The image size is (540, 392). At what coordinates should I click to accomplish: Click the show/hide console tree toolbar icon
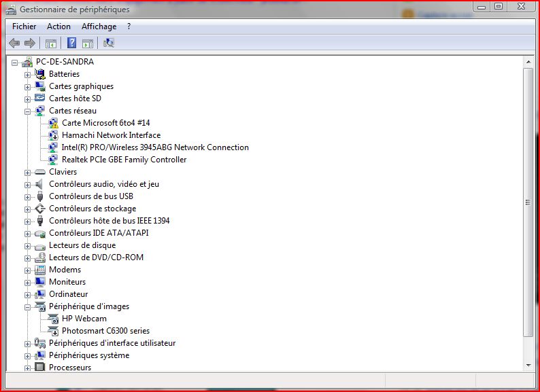point(50,43)
